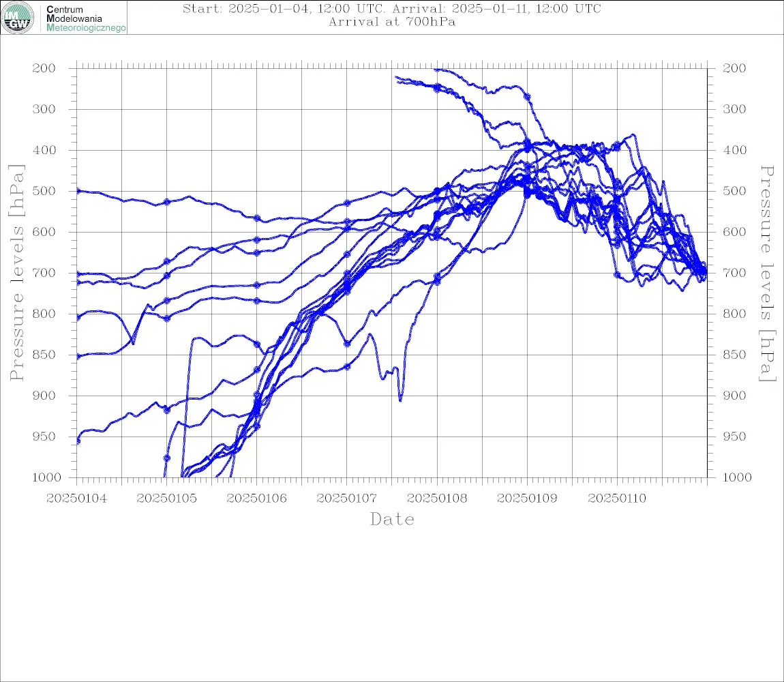Click the right 'Pressure levels [hPa]' axis label
The width and height of the screenshot is (784, 682).
tap(768, 273)
